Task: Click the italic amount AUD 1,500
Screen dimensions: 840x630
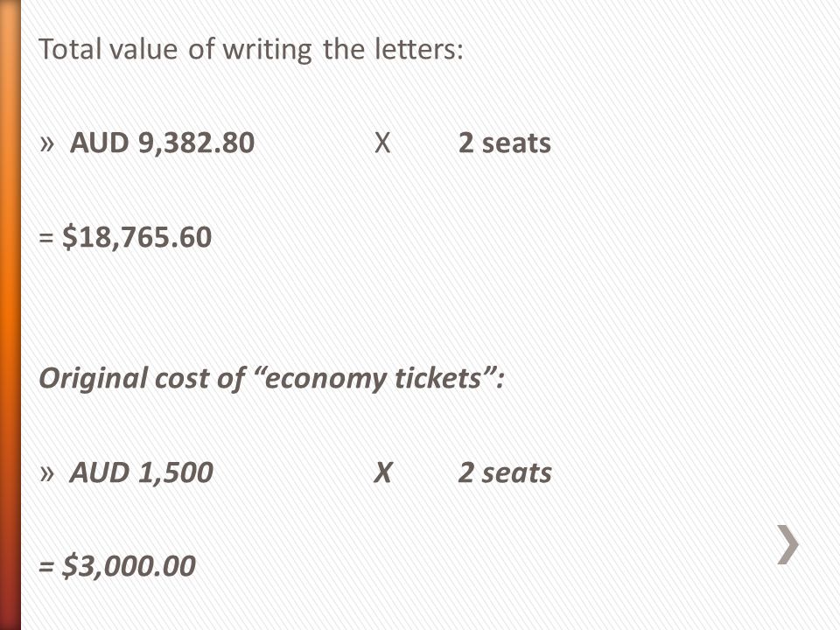Action: click(x=142, y=472)
